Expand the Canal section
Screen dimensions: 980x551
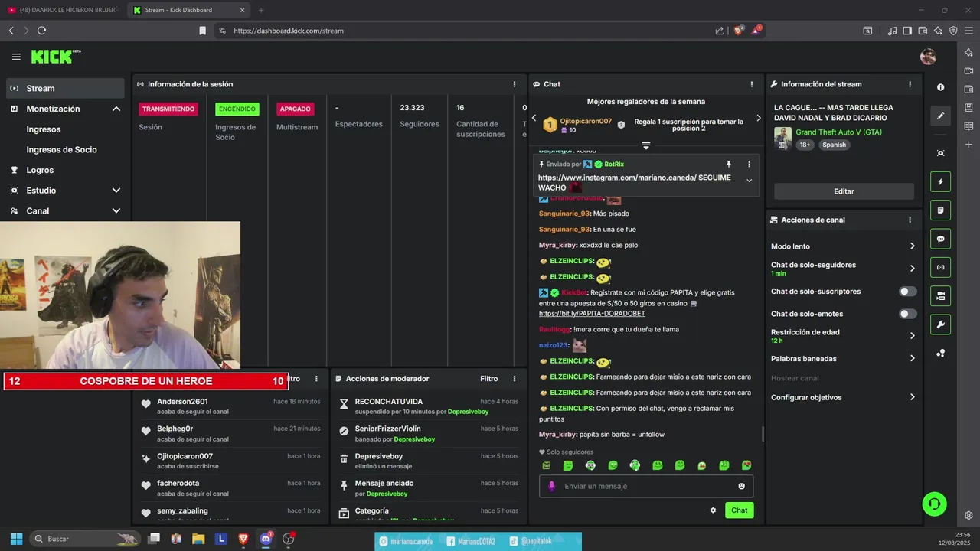116,210
